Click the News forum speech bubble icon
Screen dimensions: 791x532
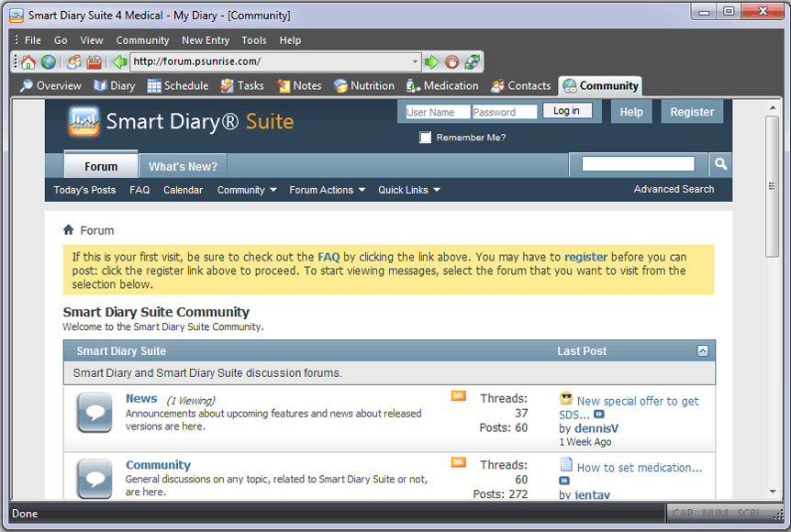(x=95, y=414)
